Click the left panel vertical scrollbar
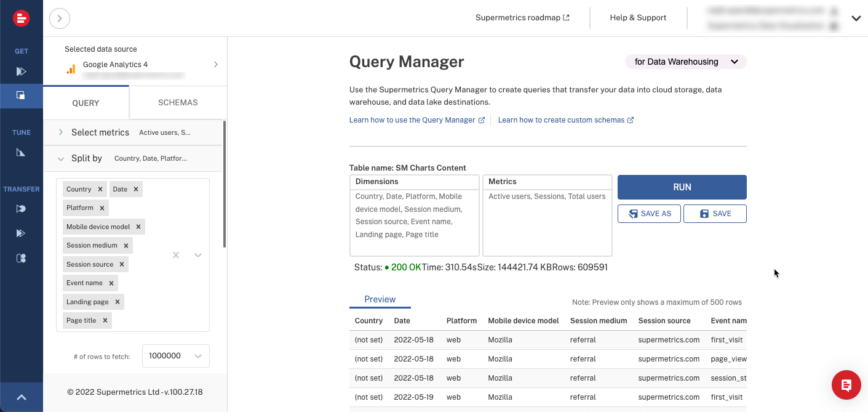The width and height of the screenshot is (868, 412). click(x=225, y=185)
